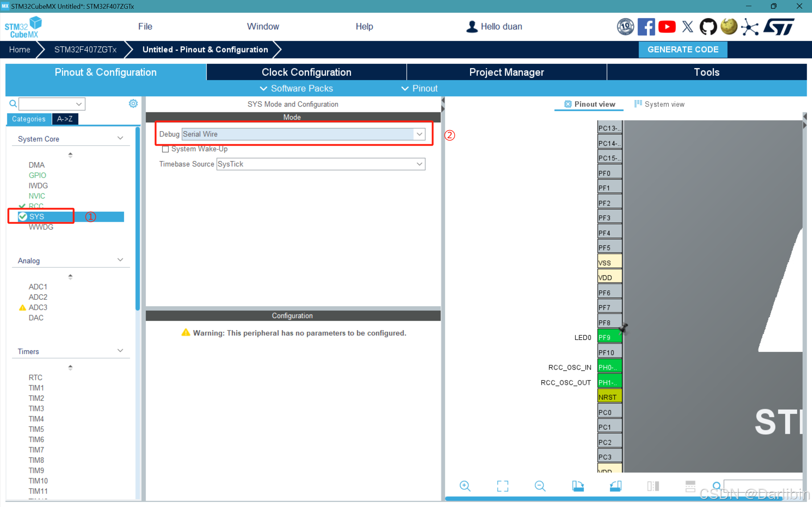Click the fit-to-screen pinout icon
This screenshot has width=812, height=507.
pos(502,486)
